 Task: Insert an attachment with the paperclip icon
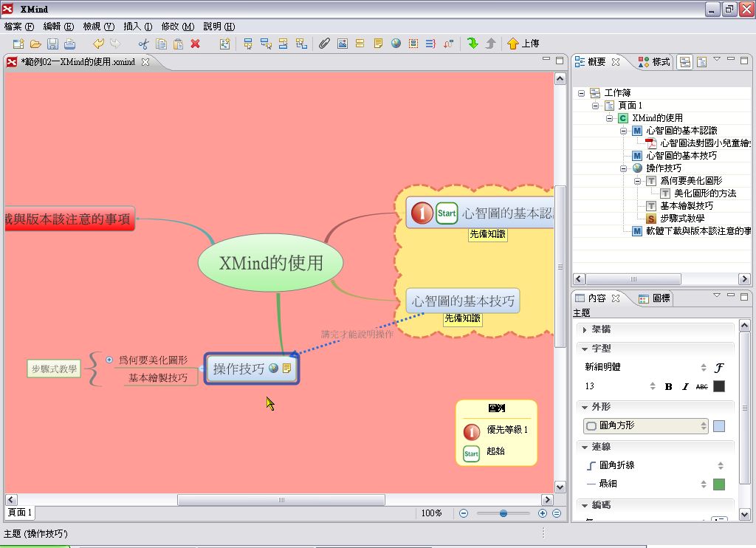pyautogui.click(x=325, y=44)
